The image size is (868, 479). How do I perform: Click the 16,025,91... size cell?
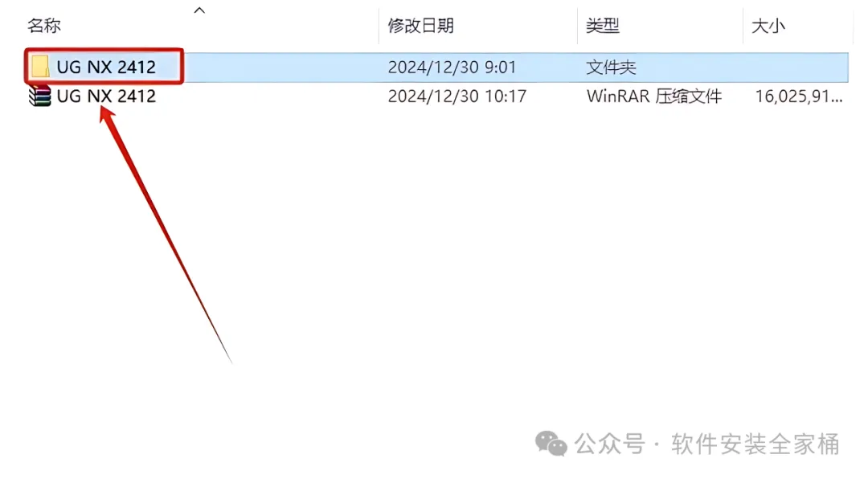click(x=800, y=96)
